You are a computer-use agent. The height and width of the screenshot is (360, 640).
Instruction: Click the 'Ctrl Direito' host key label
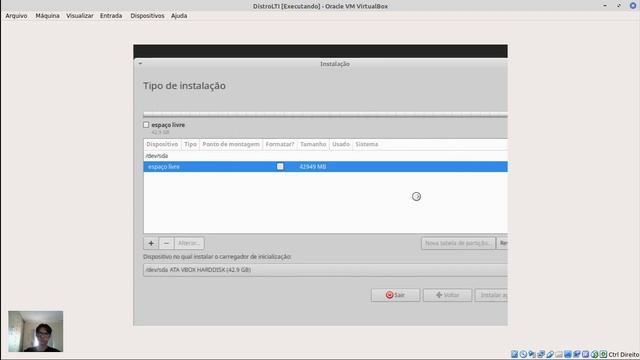tap(624, 354)
